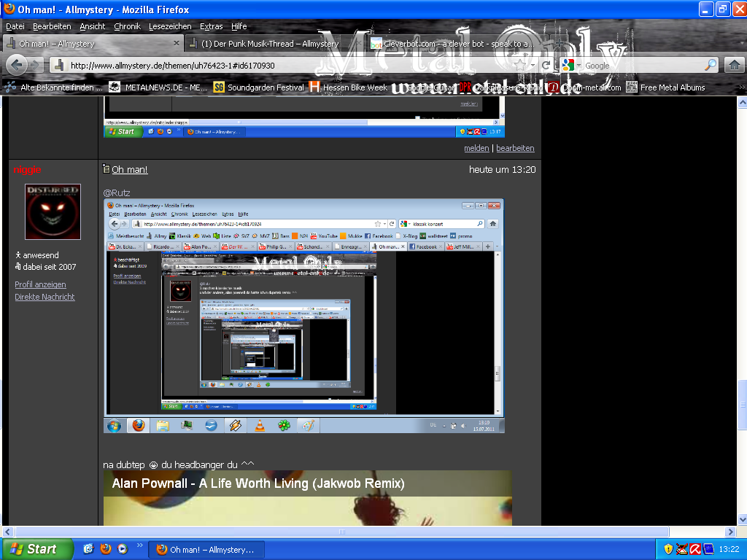
Task: Expand hidden quick launch icons chevron
Action: pos(139,545)
